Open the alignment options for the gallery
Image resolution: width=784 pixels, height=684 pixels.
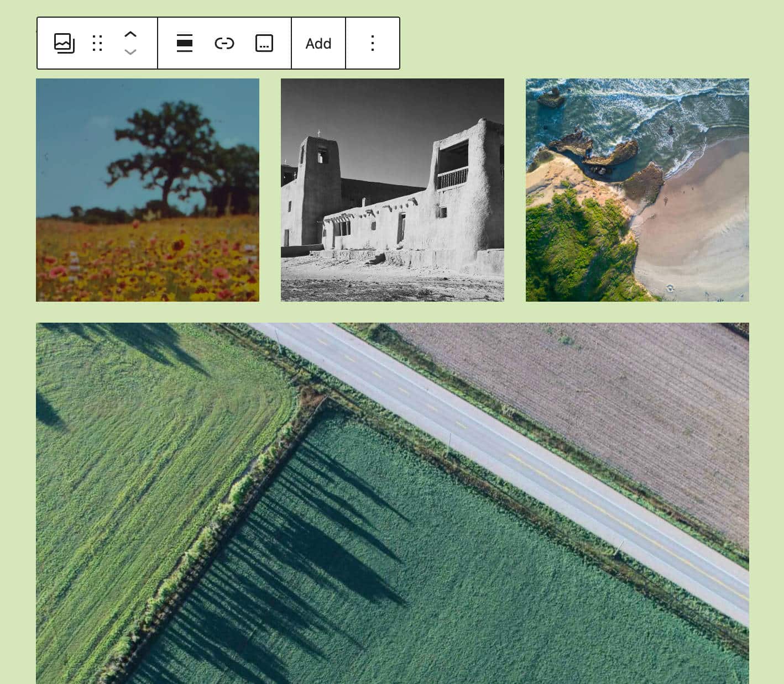[x=184, y=43]
